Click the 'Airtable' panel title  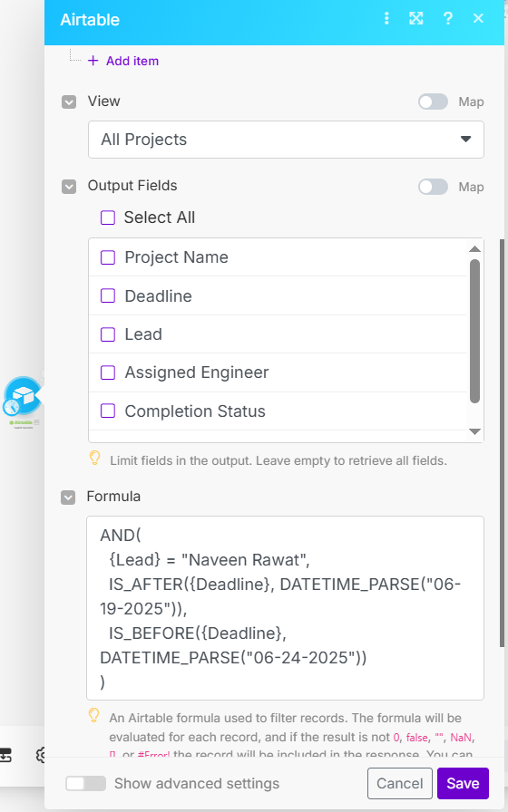point(90,20)
